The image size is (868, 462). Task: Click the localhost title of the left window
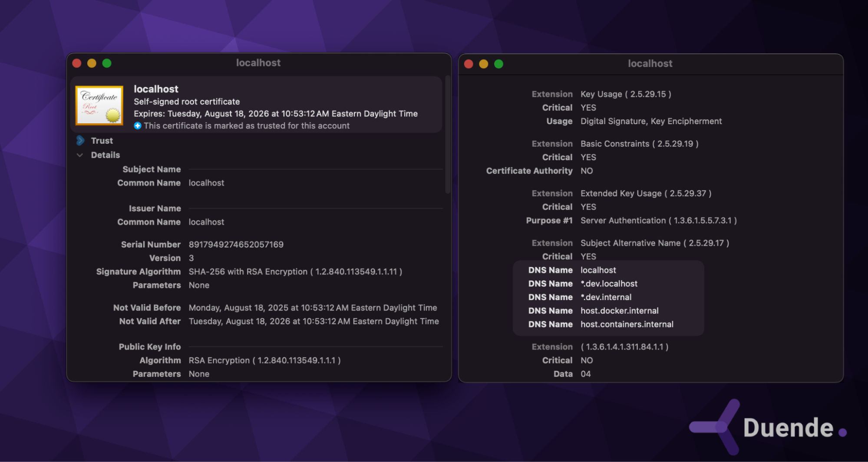tap(258, 63)
